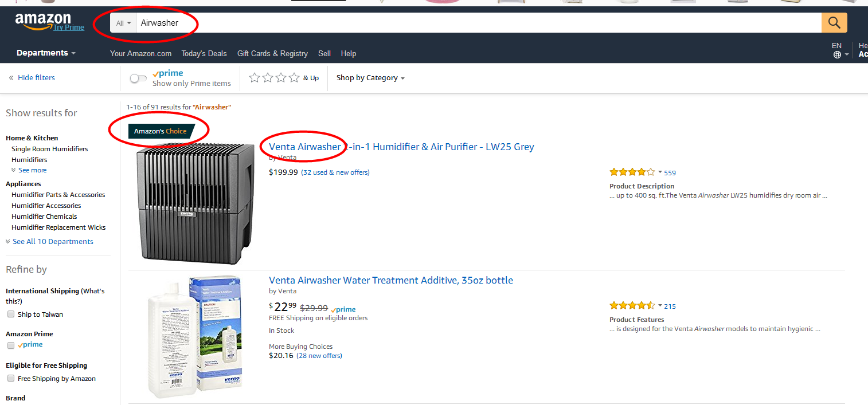Check Free Shipping by Amazon checkbox

(11, 379)
